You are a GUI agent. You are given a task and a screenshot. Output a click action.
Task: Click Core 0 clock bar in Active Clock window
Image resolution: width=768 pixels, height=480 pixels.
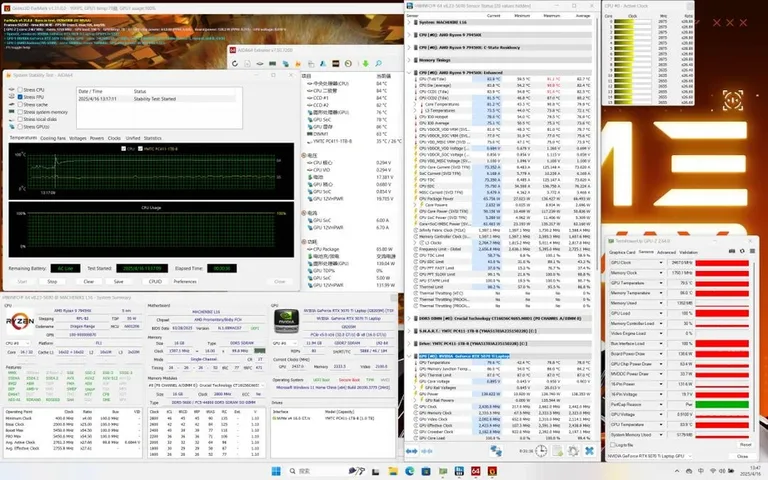click(633, 22)
